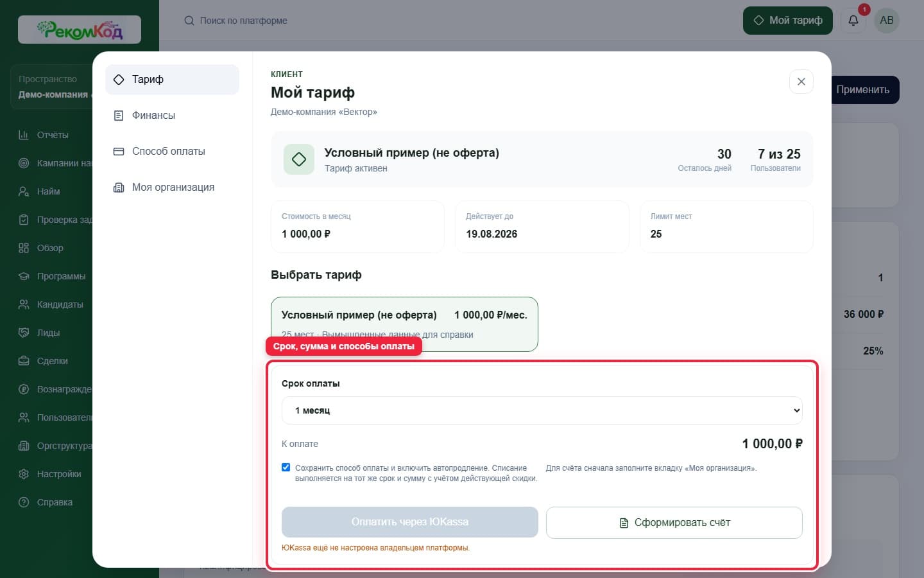
Task: Click the Кампании target icon in sidebar
Action: (x=24, y=163)
